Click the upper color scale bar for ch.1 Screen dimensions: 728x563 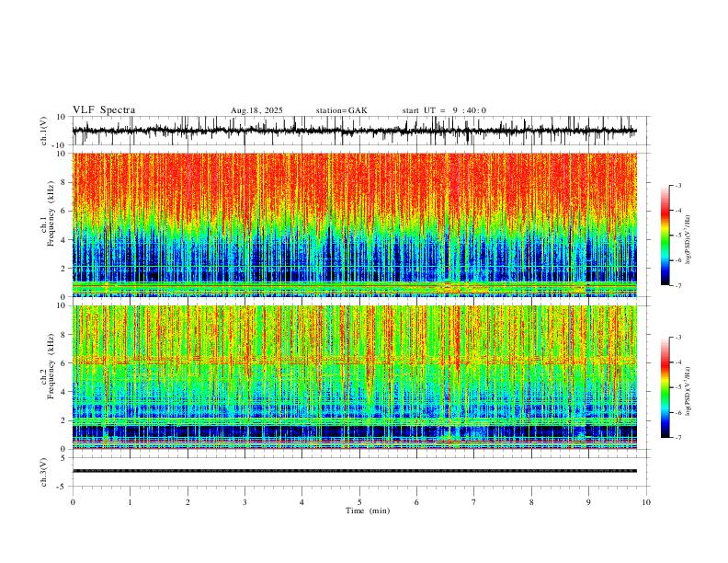(x=665, y=236)
